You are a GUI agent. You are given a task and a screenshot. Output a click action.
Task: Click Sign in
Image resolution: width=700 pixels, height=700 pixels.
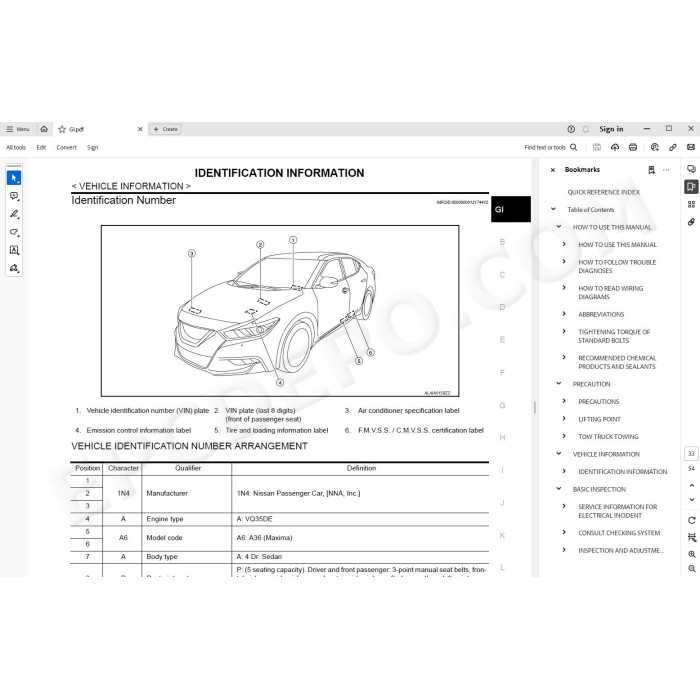pos(611,129)
